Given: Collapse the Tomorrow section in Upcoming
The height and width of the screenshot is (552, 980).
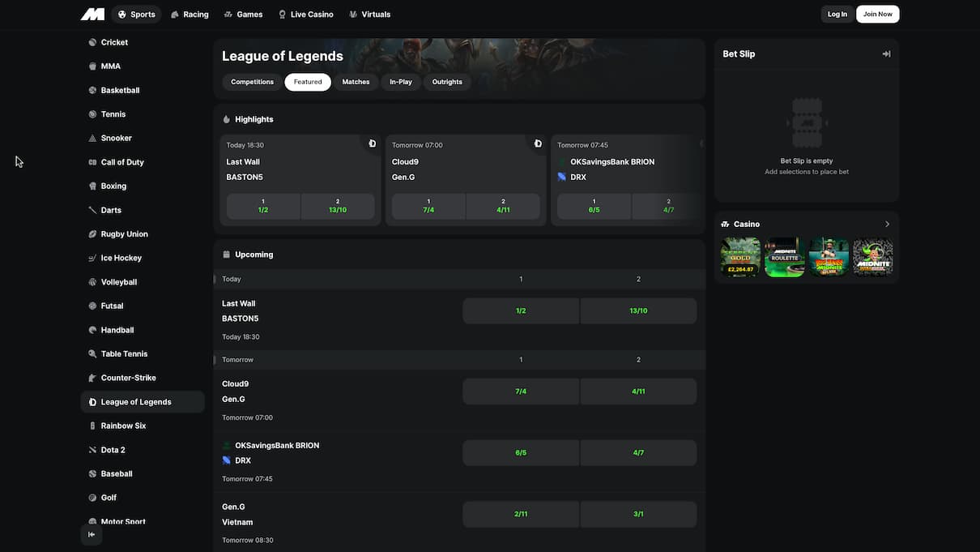Looking at the screenshot, I should pyautogui.click(x=215, y=360).
